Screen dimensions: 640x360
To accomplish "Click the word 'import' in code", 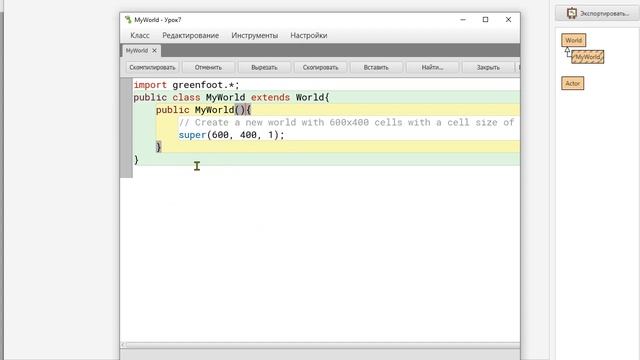I will pos(150,85).
